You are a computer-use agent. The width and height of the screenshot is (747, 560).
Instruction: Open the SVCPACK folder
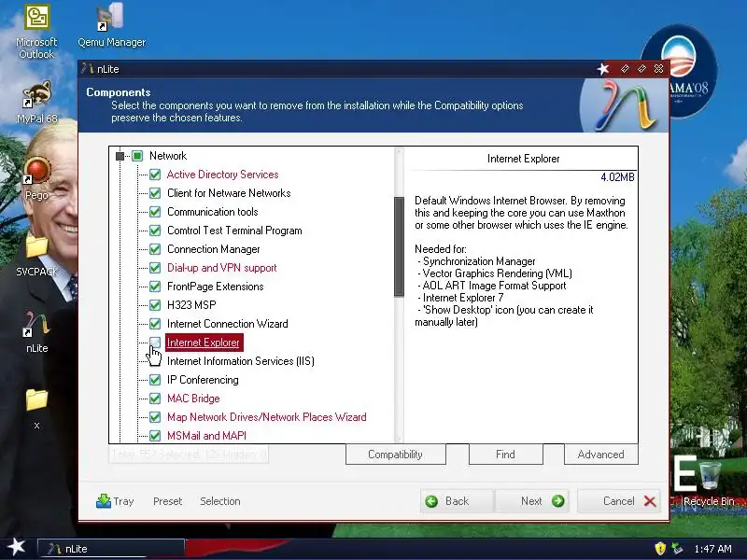(x=36, y=255)
